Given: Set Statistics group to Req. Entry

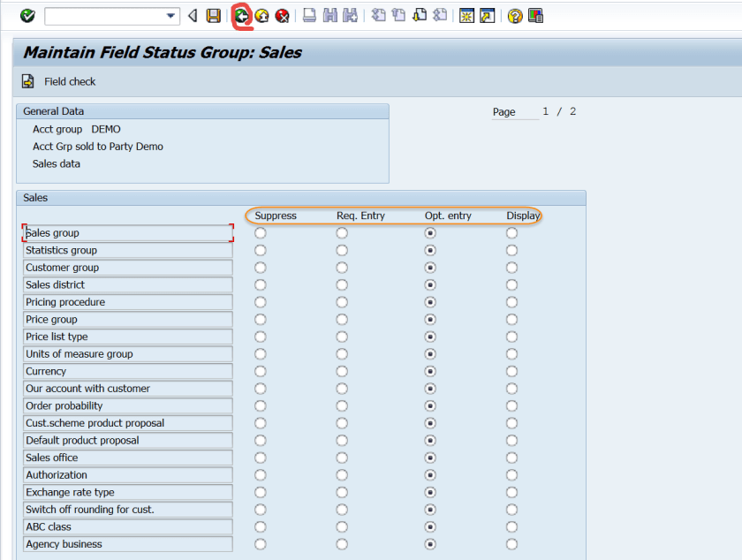Looking at the screenshot, I should (x=342, y=251).
